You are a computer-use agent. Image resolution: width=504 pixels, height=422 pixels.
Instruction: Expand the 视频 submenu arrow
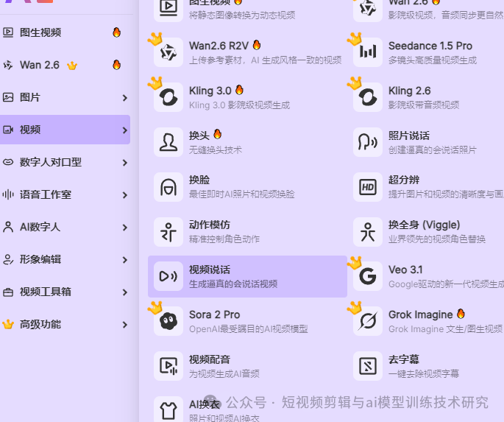125,130
